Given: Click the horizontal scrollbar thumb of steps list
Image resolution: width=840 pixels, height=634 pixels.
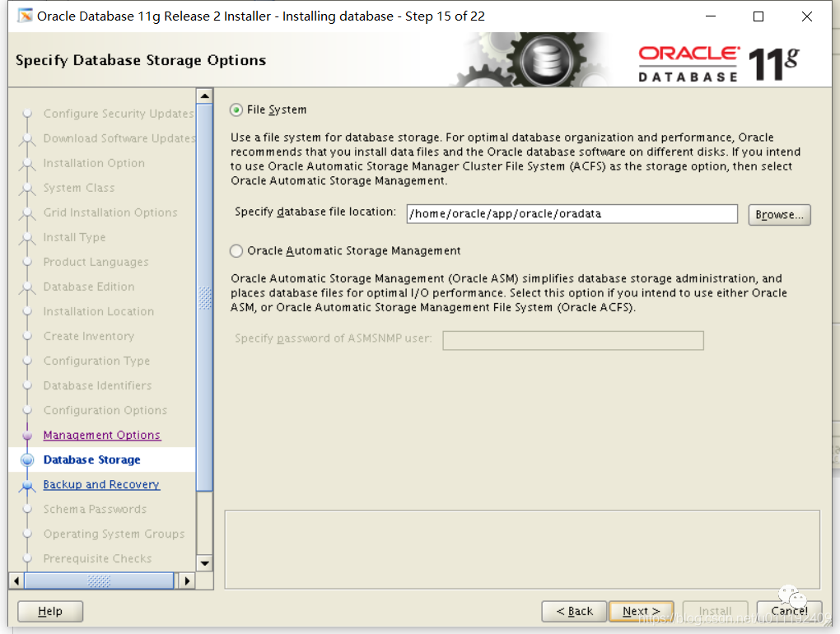Looking at the screenshot, I should click(99, 580).
